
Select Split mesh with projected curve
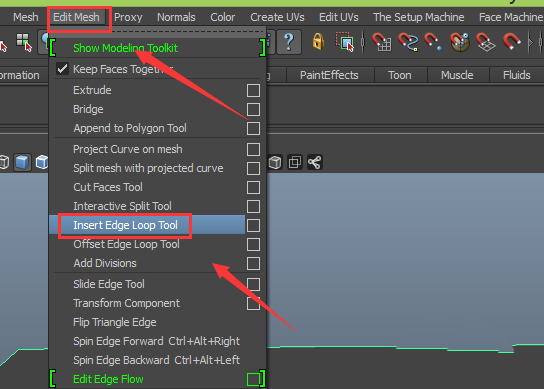[x=148, y=168]
